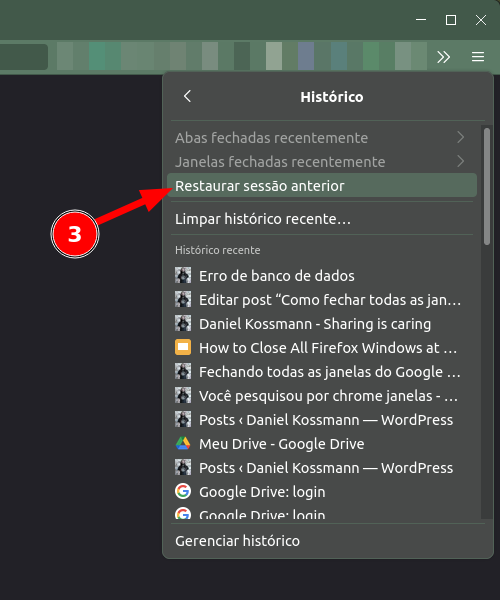Choose Restaurar sessão anterior

322,186
